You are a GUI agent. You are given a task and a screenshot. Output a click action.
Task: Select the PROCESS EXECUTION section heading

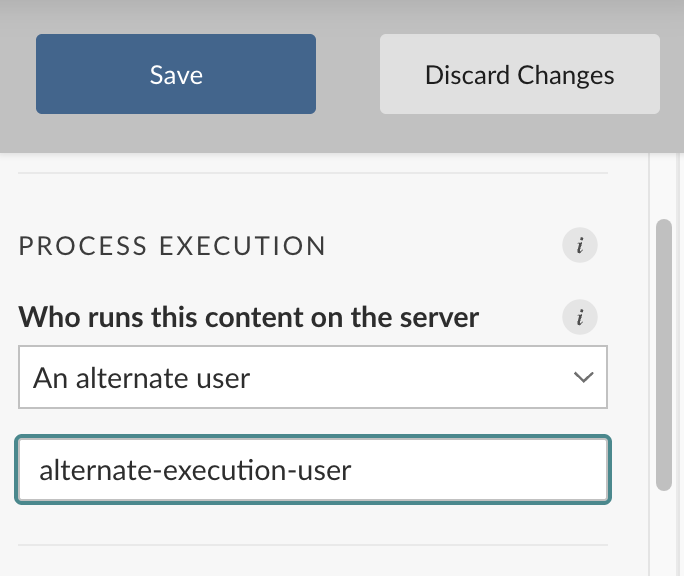(x=172, y=246)
